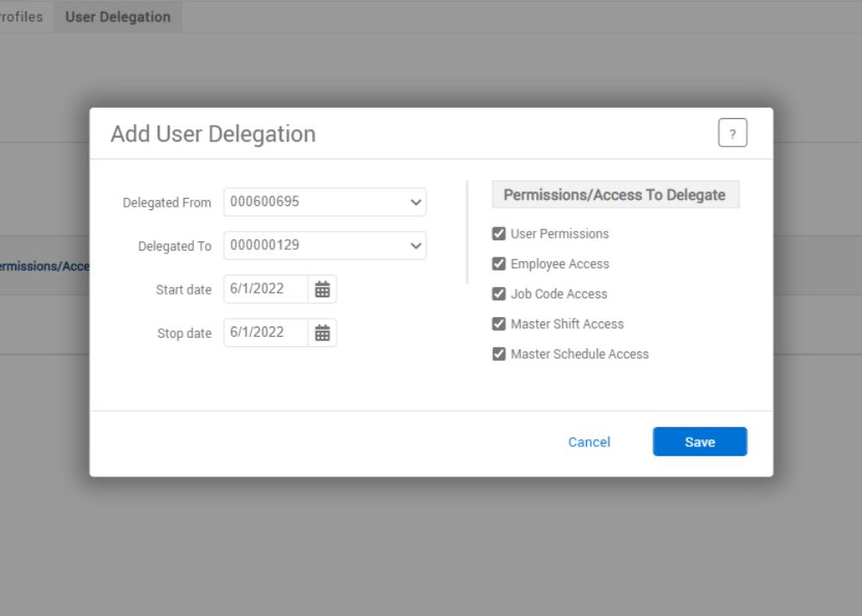Switch to the User Delegation tab
862x616 pixels.
(117, 17)
